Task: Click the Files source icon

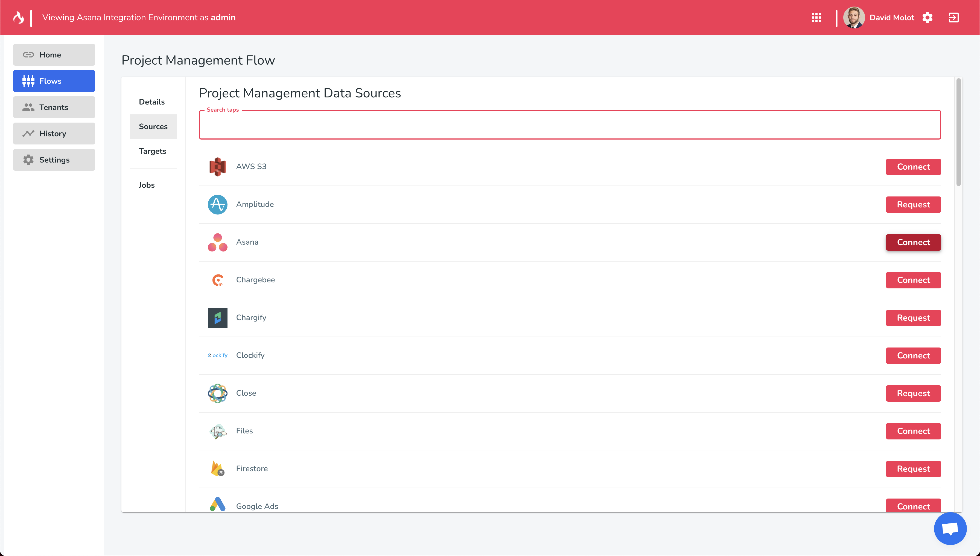Action: click(218, 431)
